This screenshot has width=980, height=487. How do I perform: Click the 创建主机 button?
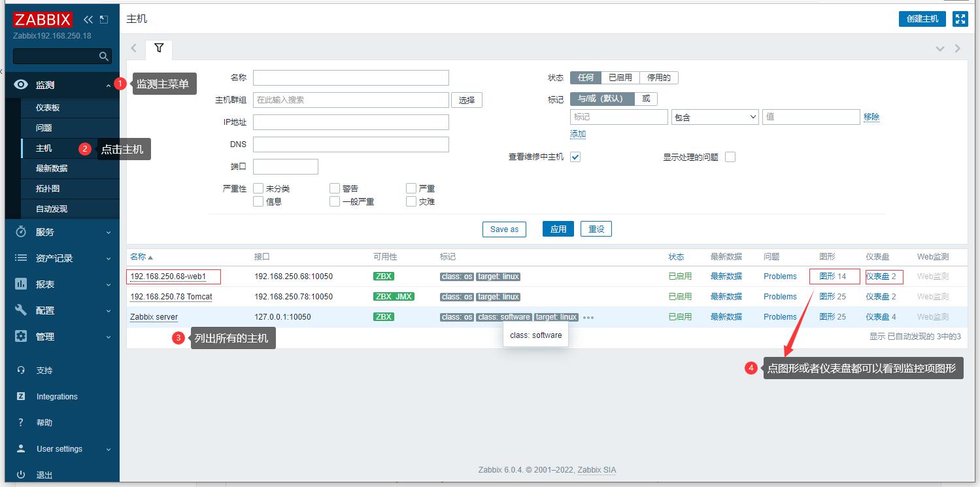pos(922,19)
